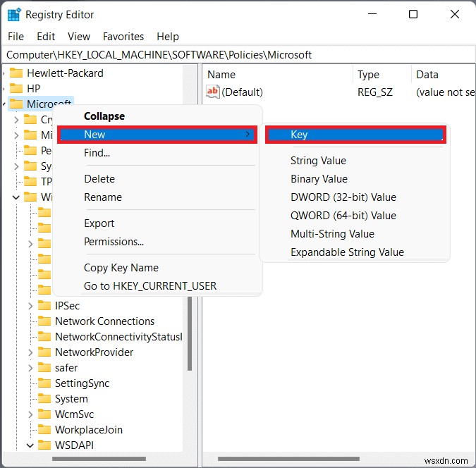The height and width of the screenshot is (468, 476).
Task: Open the View menu
Action: pyautogui.click(x=79, y=37)
